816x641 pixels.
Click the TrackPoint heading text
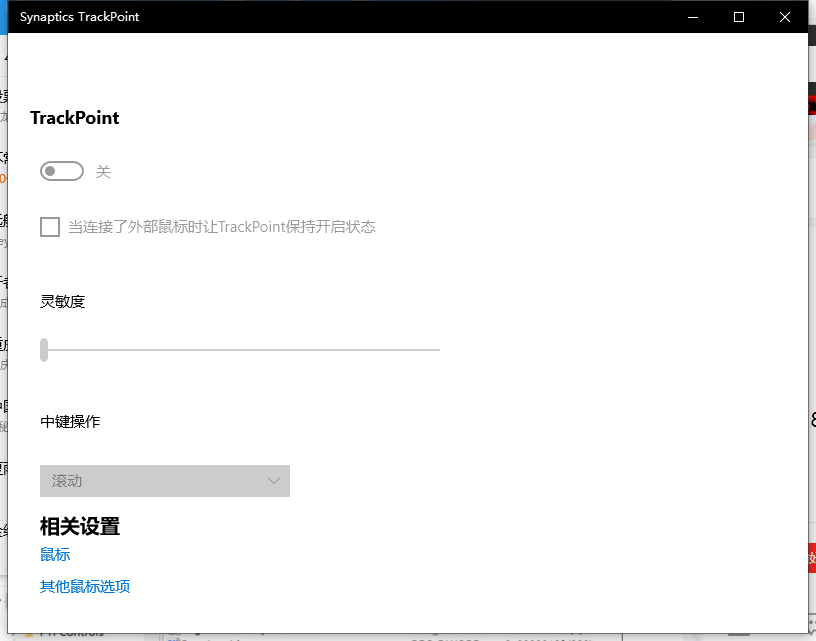pos(75,118)
